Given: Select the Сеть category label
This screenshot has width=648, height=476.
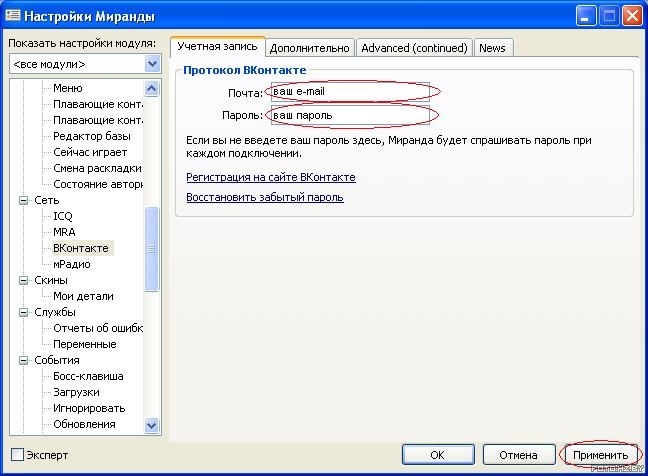Looking at the screenshot, I should click(x=47, y=200).
